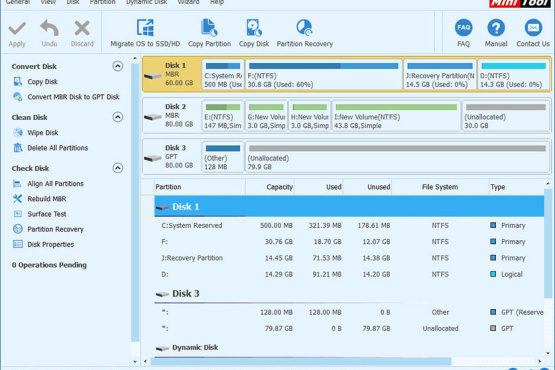
Task: Click the Capacity column header
Action: pos(270,187)
